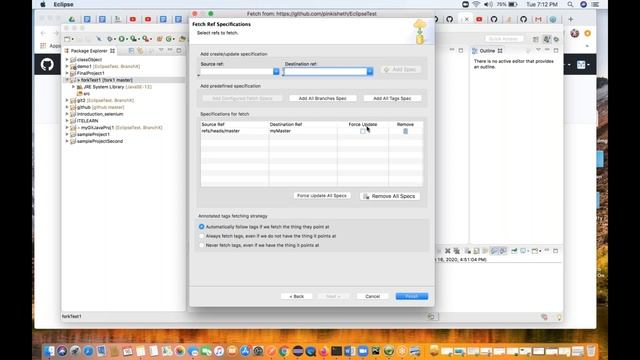
Task: Click the Open Perspective icon near Quick Access
Action: [x=536, y=39]
